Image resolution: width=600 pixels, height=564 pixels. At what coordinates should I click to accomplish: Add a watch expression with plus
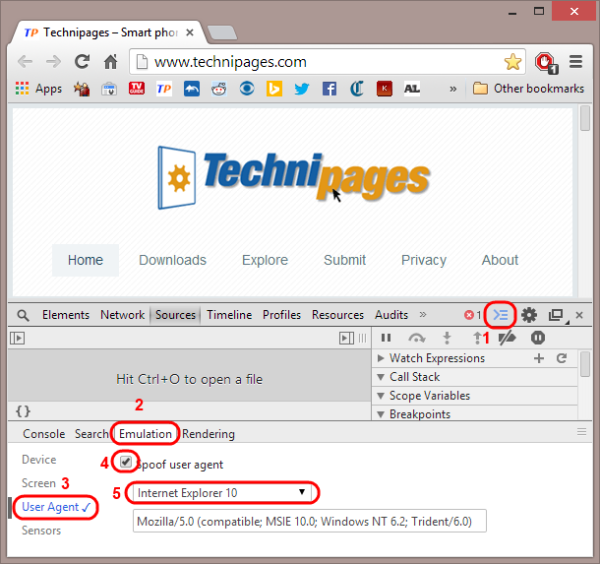[x=539, y=358]
